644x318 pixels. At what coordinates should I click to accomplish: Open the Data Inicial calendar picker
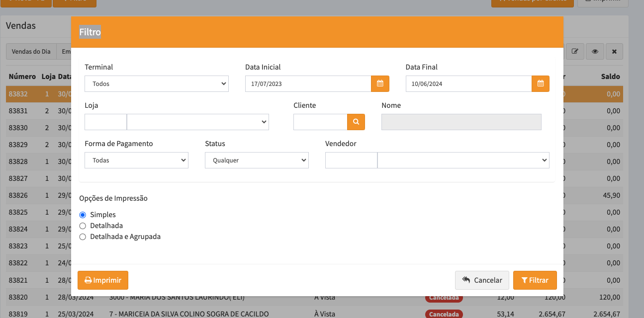[380, 84]
